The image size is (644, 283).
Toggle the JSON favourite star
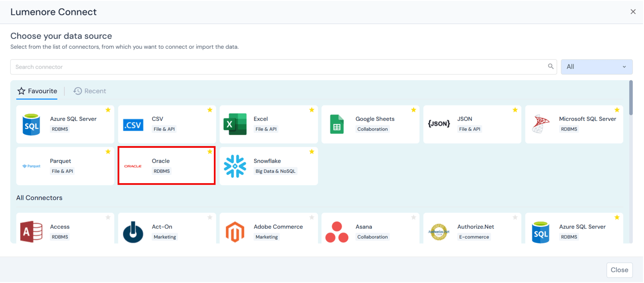(x=515, y=110)
